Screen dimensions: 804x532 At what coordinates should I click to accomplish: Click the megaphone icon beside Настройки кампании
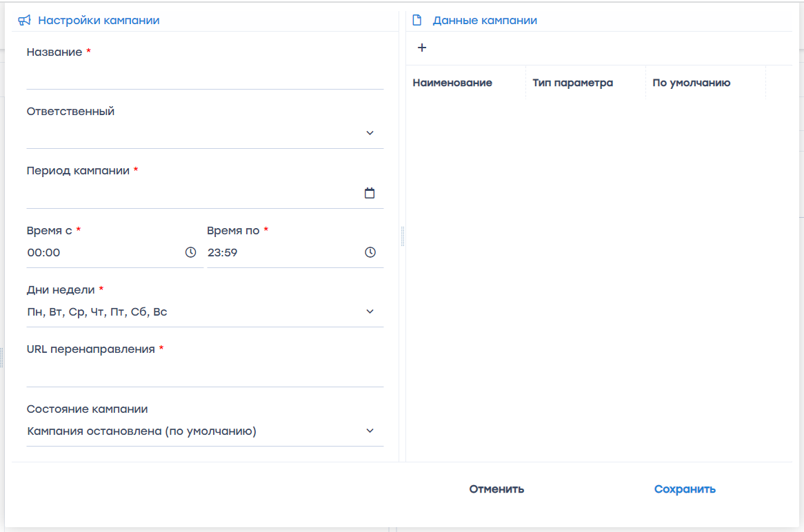point(24,21)
